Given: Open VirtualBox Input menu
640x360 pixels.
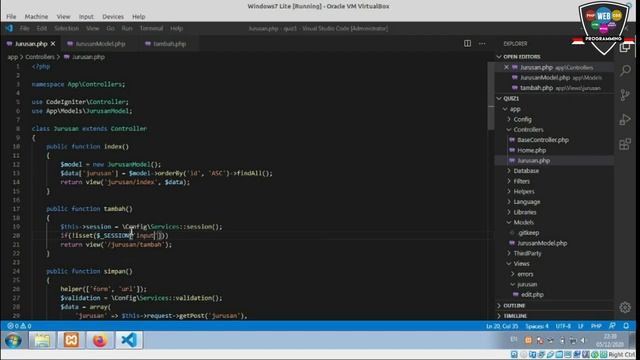Looking at the screenshot, I should pos(86,17).
